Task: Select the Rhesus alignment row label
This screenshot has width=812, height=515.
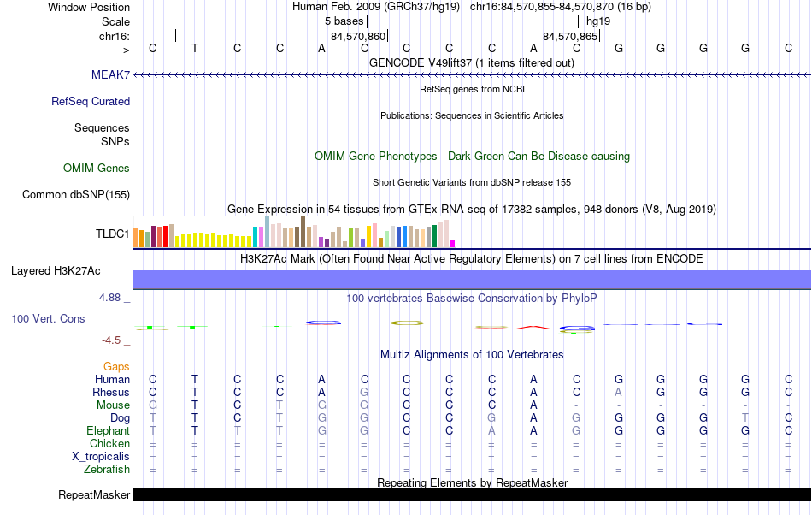Action: point(111,392)
